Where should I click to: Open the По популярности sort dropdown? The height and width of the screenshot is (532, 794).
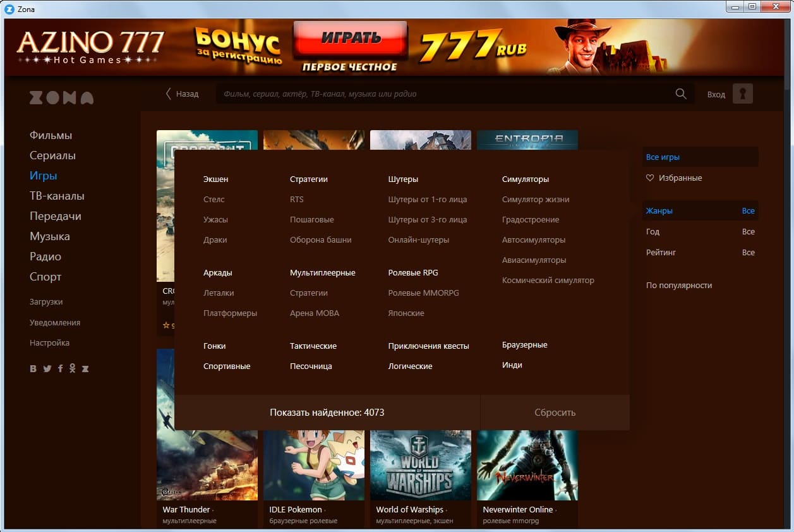click(679, 286)
